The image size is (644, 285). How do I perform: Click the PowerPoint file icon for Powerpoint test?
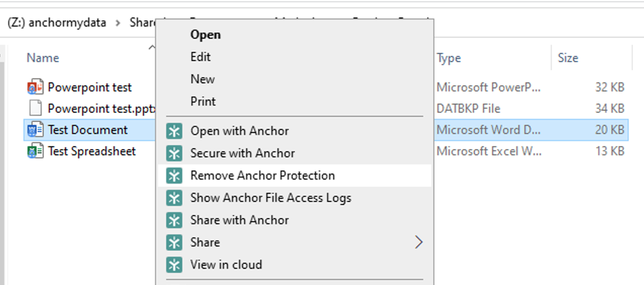(x=35, y=87)
